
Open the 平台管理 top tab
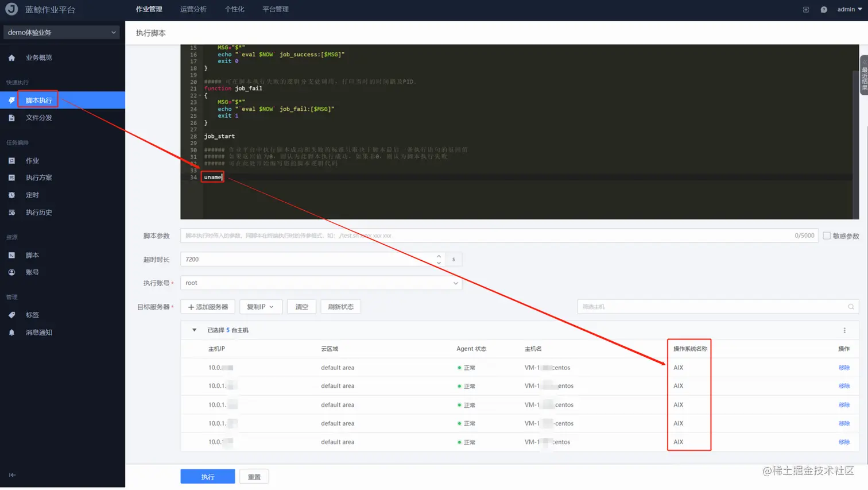click(276, 9)
